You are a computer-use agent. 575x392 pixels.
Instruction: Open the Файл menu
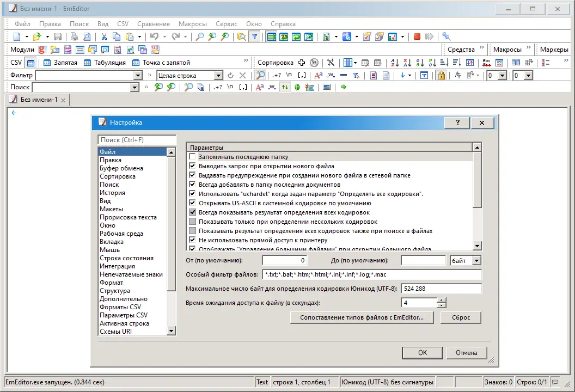coord(22,24)
